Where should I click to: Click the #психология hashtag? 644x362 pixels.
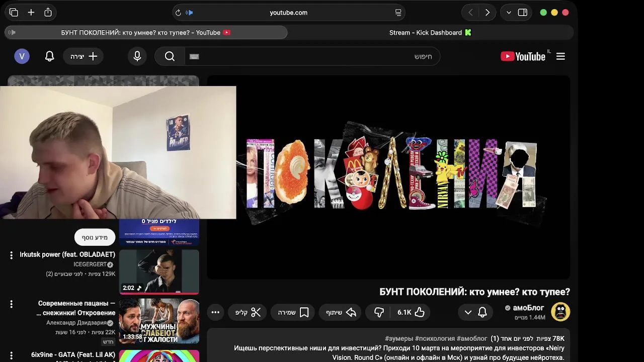(435, 339)
